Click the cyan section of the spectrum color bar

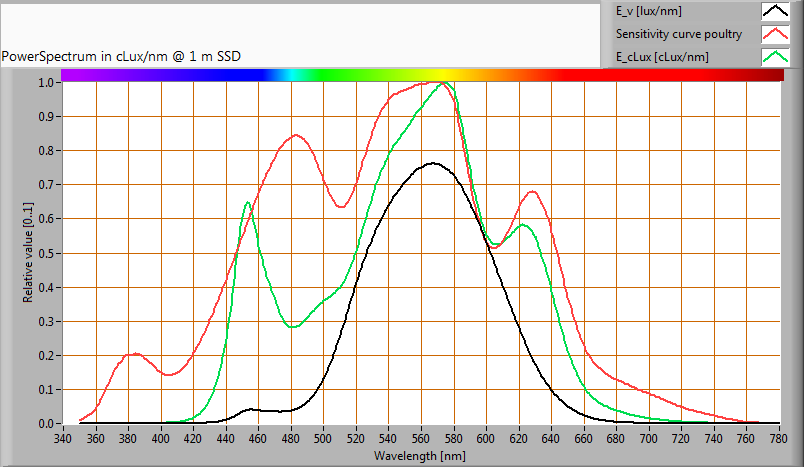pyautogui.click(x=290, y=75)
